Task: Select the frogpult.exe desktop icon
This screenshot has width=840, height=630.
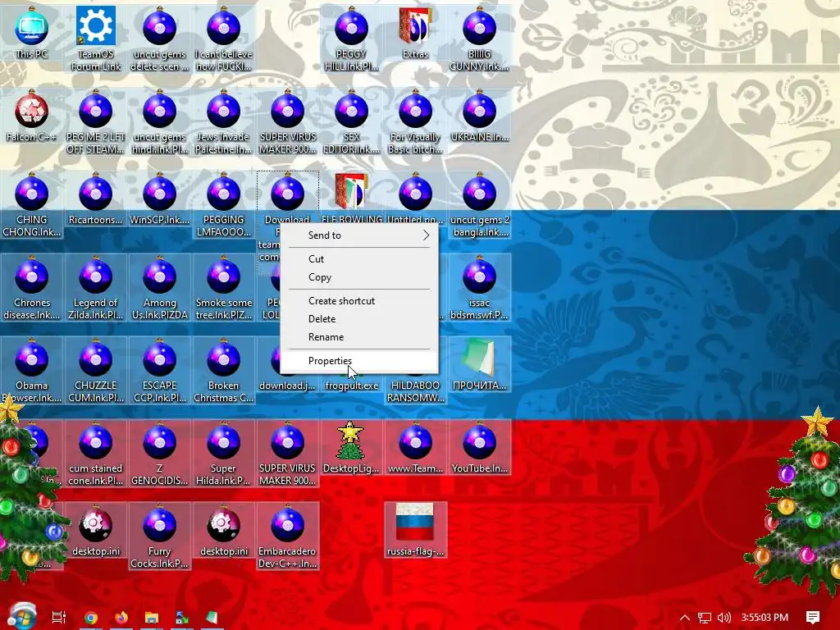Action: (x=351, y=385)
